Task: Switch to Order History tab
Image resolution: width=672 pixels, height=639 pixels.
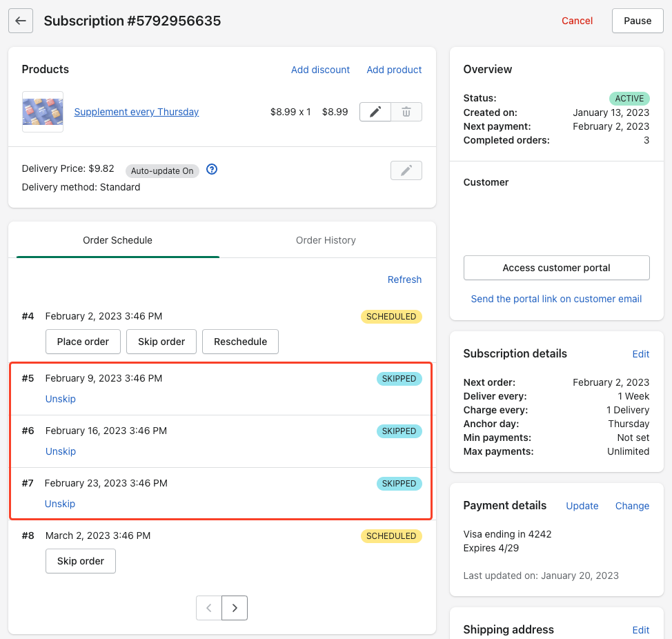Action: click(x=326, y=240)
